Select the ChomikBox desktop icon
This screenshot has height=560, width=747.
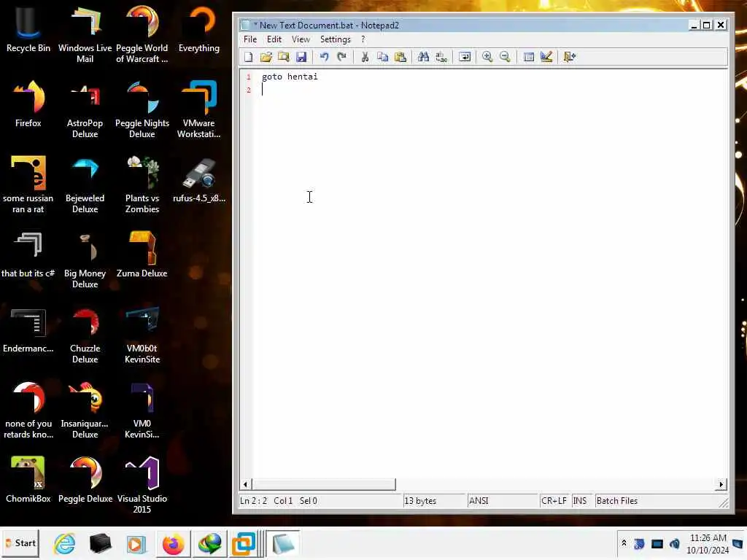pos(28,480)
